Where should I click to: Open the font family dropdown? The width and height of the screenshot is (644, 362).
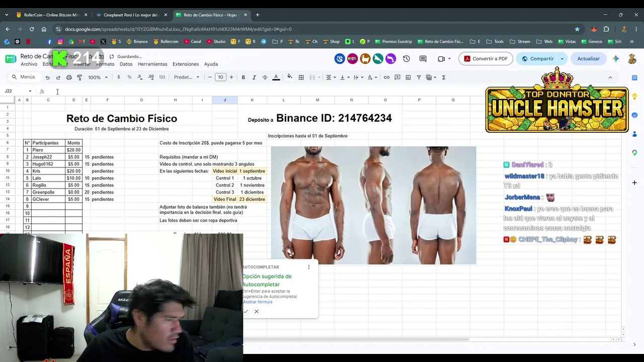tap(187, 77)
